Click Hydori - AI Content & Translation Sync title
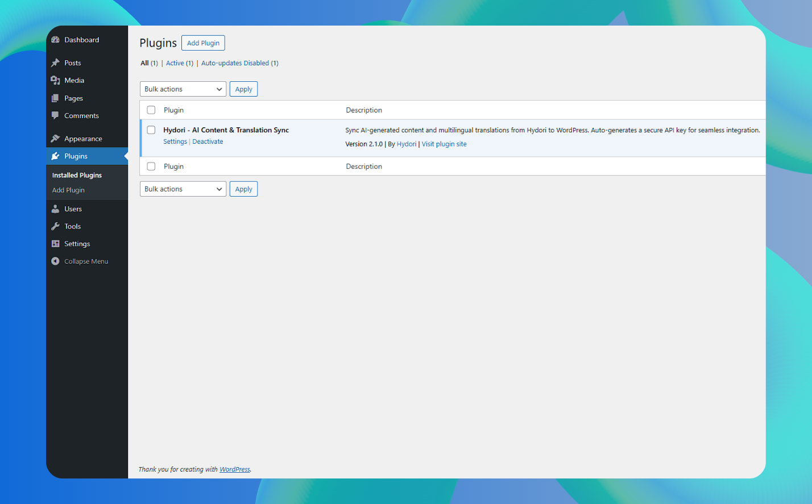 coord(226,130)
